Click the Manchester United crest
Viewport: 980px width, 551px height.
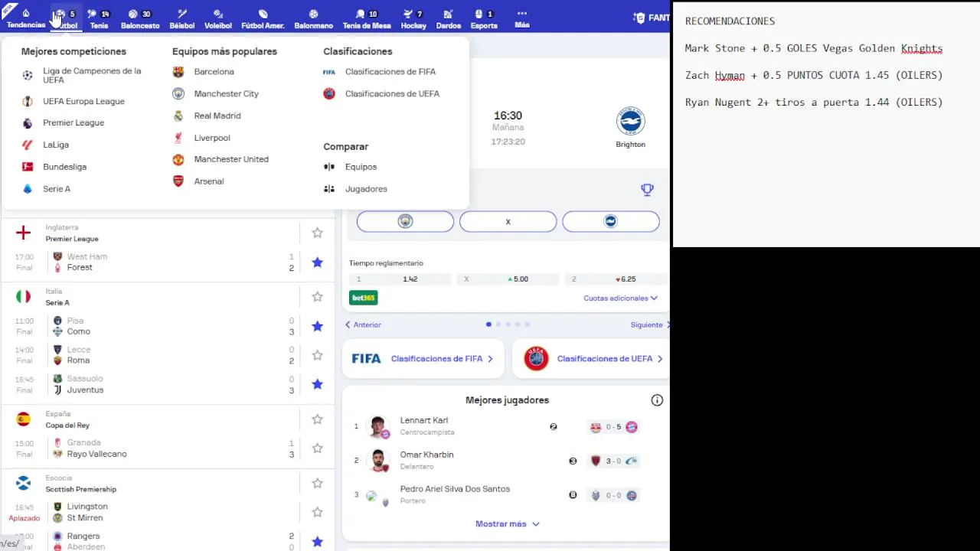pos(178,159)
